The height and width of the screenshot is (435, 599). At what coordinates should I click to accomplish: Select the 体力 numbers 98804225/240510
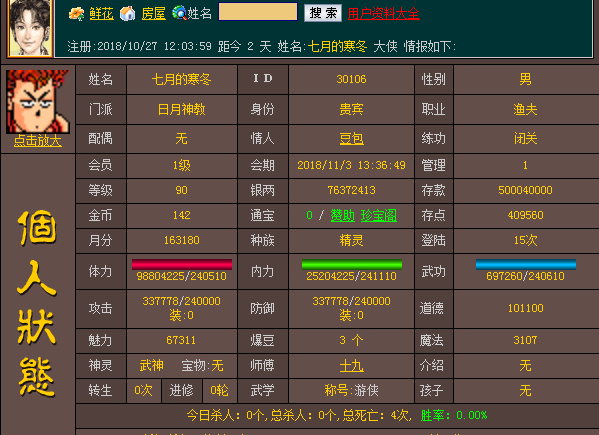(182, 276)
